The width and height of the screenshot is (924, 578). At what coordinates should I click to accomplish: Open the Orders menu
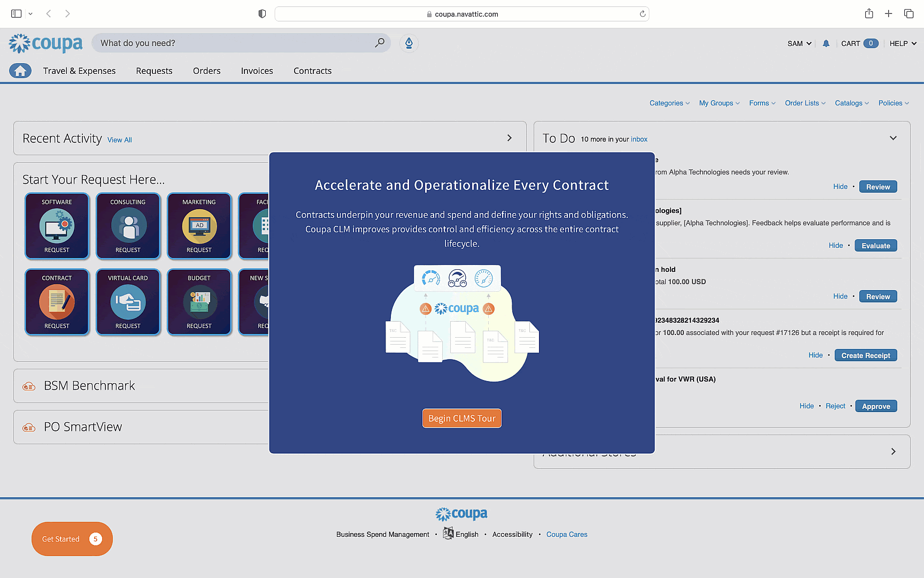[x=207, y=71]
